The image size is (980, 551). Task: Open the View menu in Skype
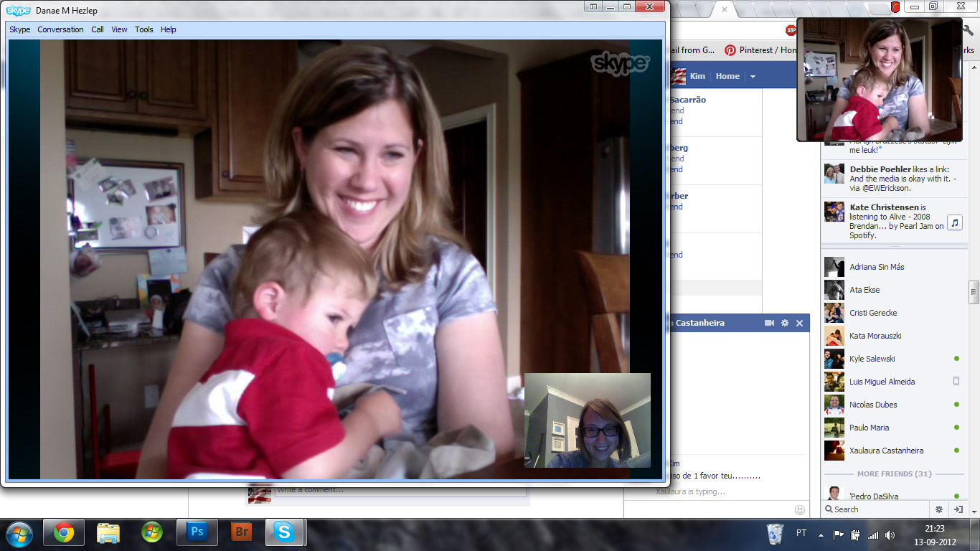(x=119, y=29)
